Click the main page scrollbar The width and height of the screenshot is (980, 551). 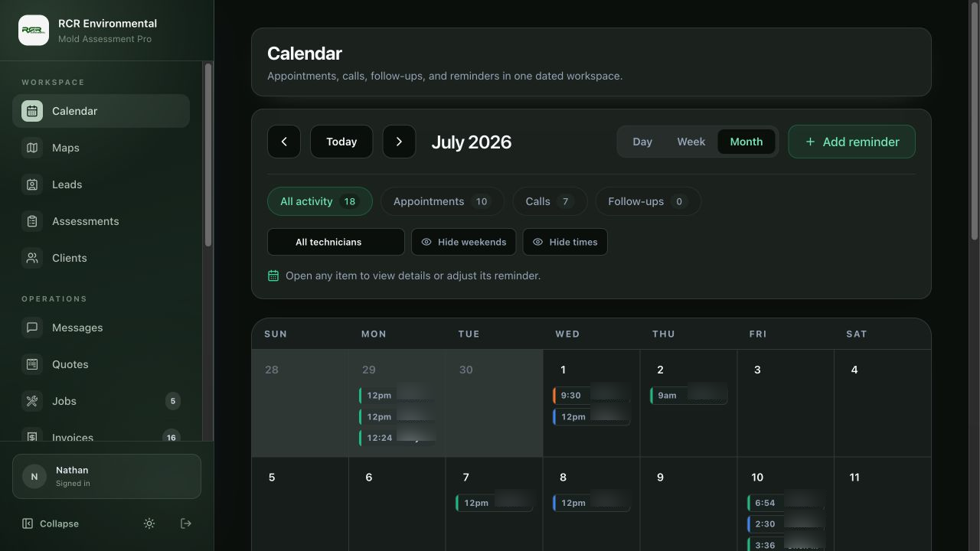tap(975, 122)
